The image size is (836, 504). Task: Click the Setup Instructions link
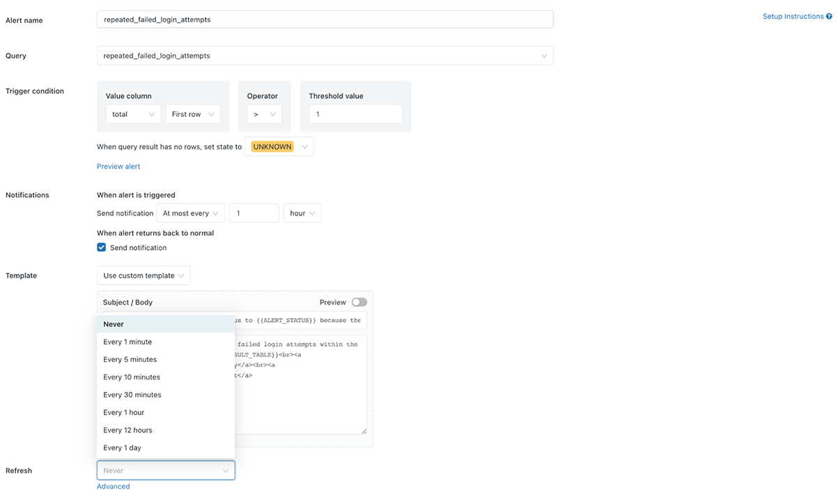tap(793, 17)
